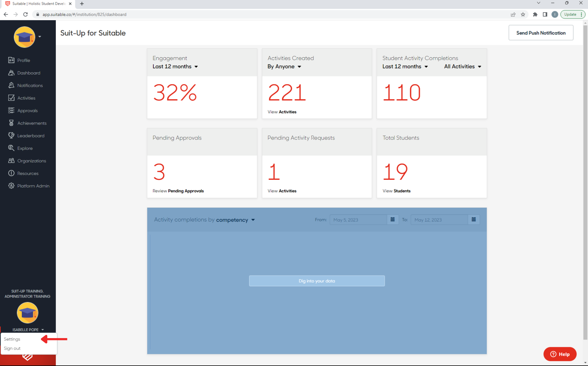The image size is (588, 366).
Task: Click the 110 completions number
Action: pos(402,93)
